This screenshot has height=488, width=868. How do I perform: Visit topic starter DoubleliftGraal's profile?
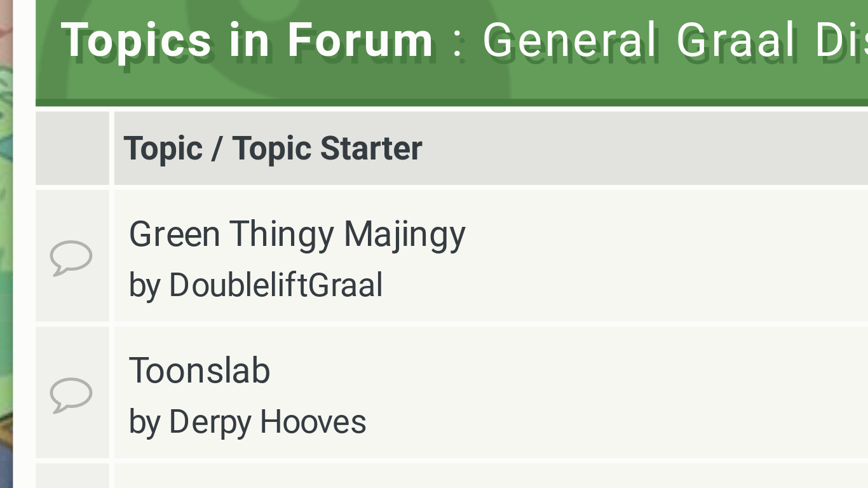276,285
